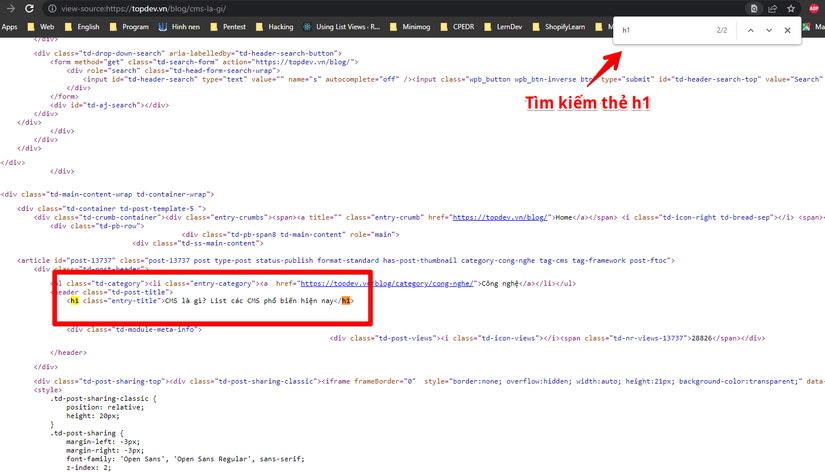
Task: Click the closing </header> tag line
Action: (x=68, y=353)
